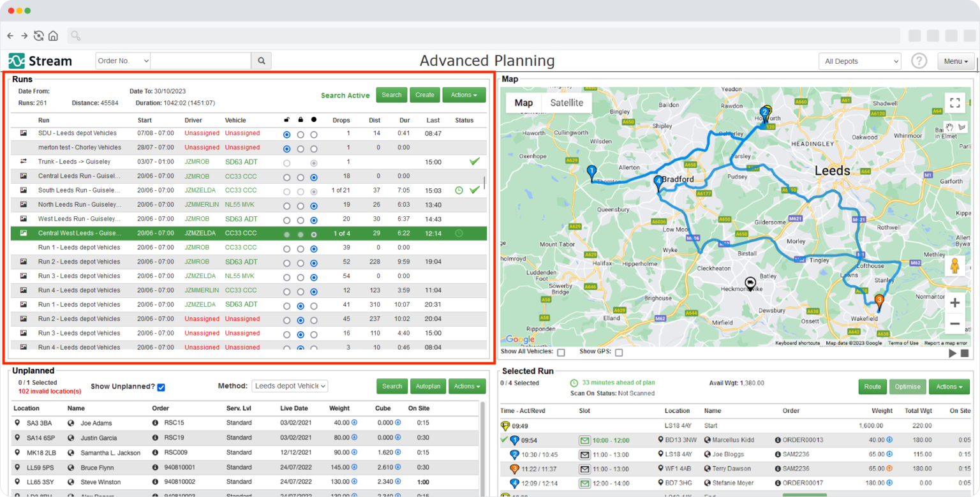Click the map zoom-out control
The image size is (980, 497).
tap(955, 324)
